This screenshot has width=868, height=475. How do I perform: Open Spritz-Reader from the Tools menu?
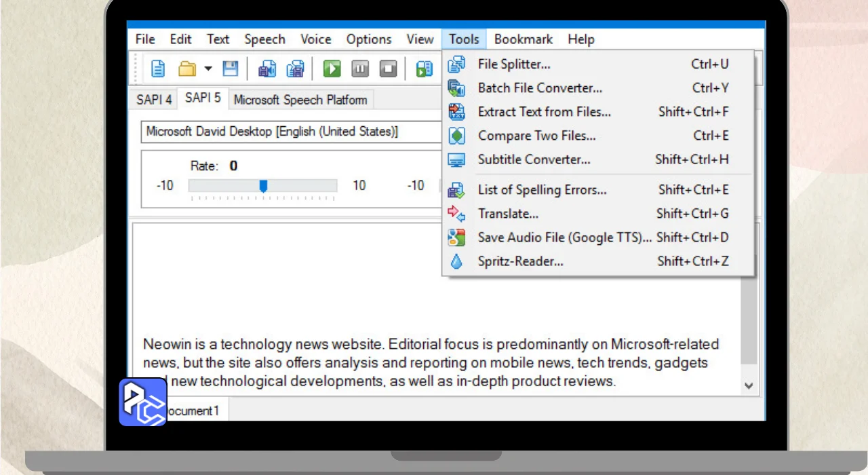[520, 261]
